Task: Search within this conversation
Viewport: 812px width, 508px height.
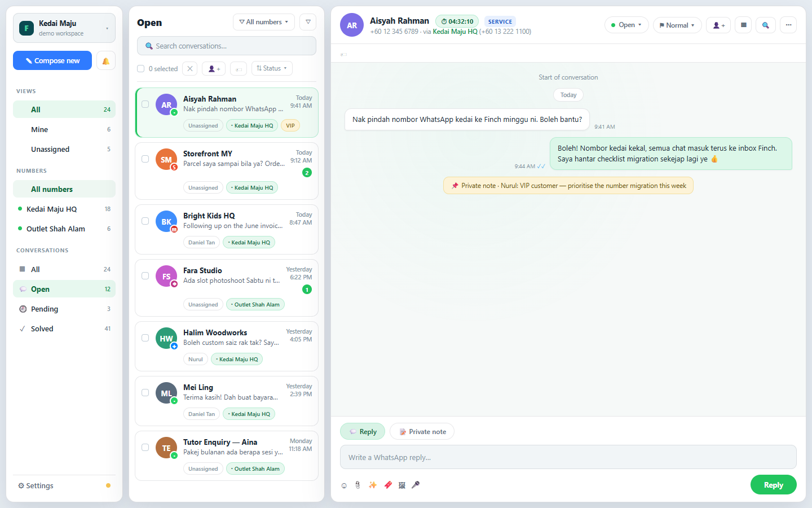Action: coord(765,25)
